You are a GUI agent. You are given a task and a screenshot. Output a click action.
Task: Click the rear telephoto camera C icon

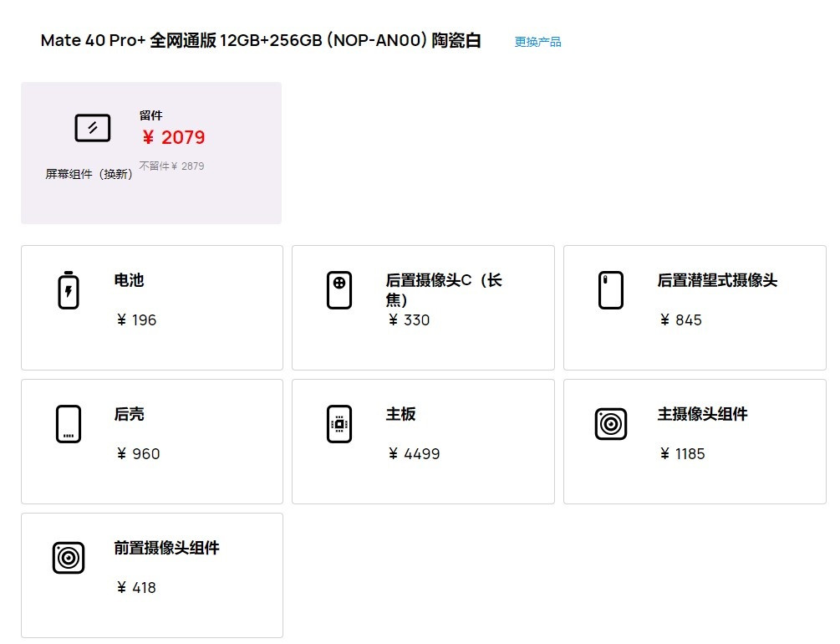click(339, 290)
